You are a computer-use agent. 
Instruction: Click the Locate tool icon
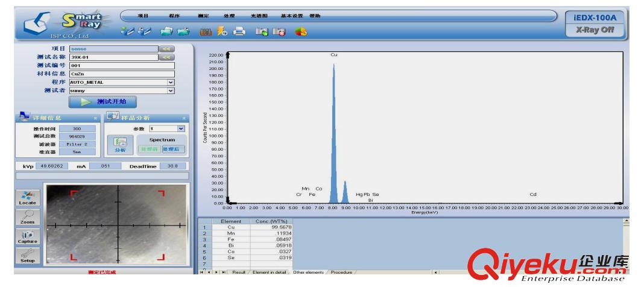click(x=28, y=198)
